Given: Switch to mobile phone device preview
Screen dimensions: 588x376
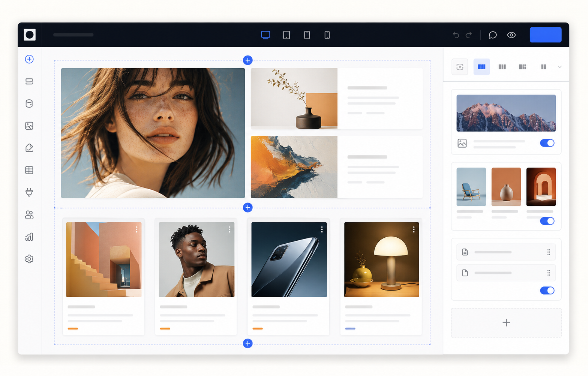Looking at the screenshot, I should coord(327,35).
